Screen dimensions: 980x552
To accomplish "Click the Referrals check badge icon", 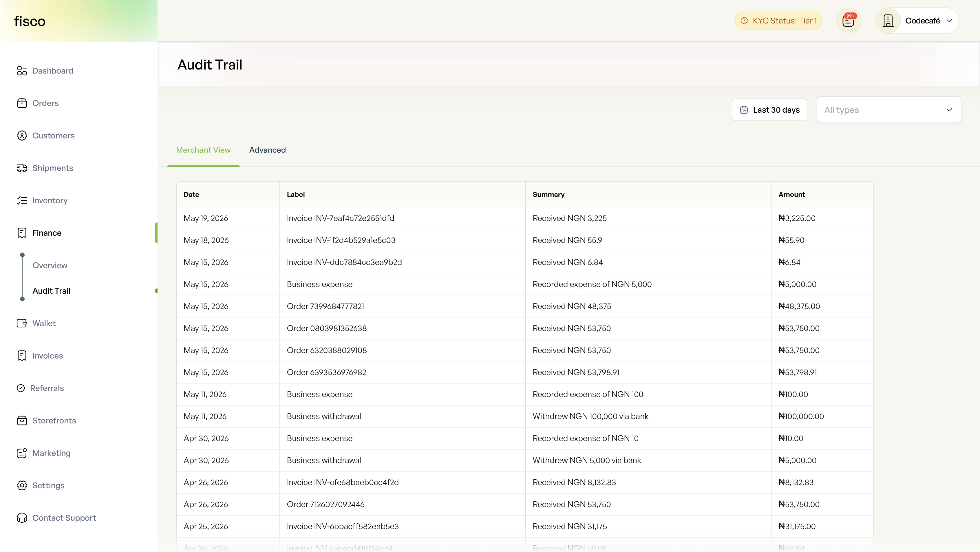I will [21, 388].
